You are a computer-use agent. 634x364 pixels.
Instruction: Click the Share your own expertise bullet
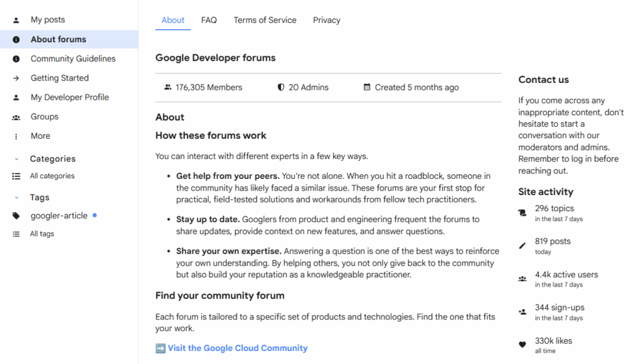point(337,263)
